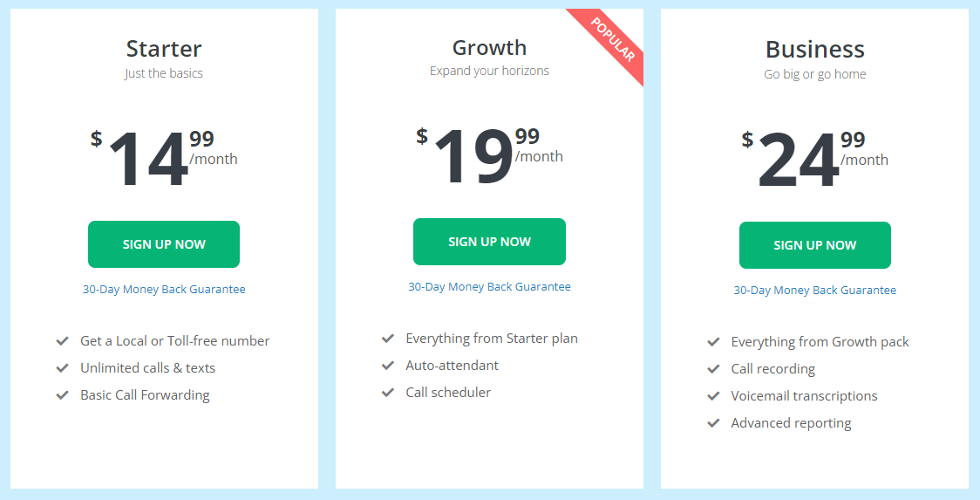Click checkmark beside Call scheduler
Image resolution: width=980 pixels, height=500 pixels.
388,393
